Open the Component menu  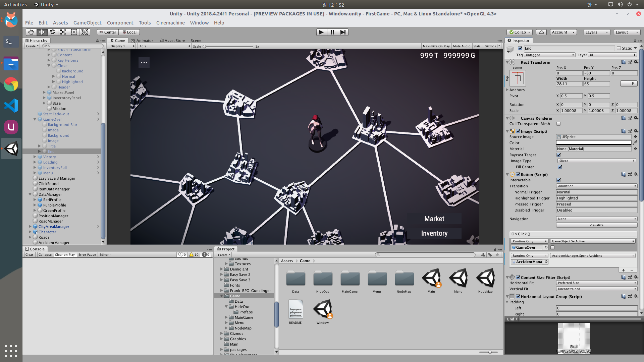pos(120,23)
